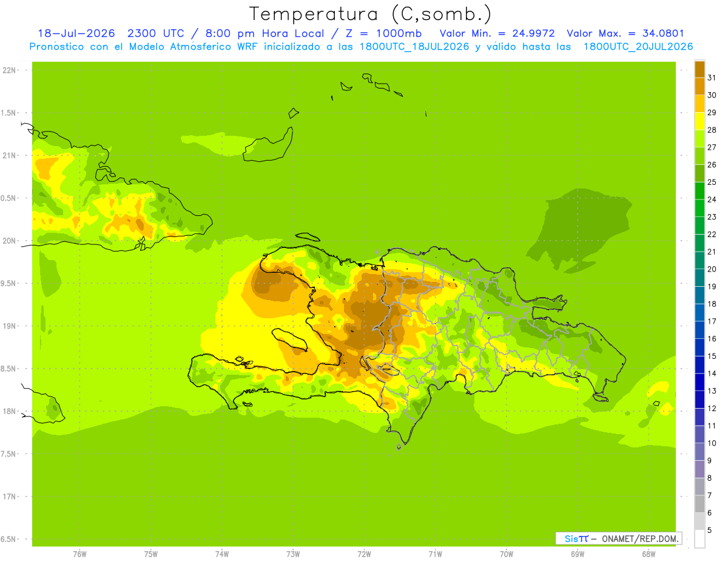Image resolution: width=728 pixels, height=562 pixels.
Task: Select the initialization stamp "1800UTC_18JUL2026"
Action: pos(414,47)
